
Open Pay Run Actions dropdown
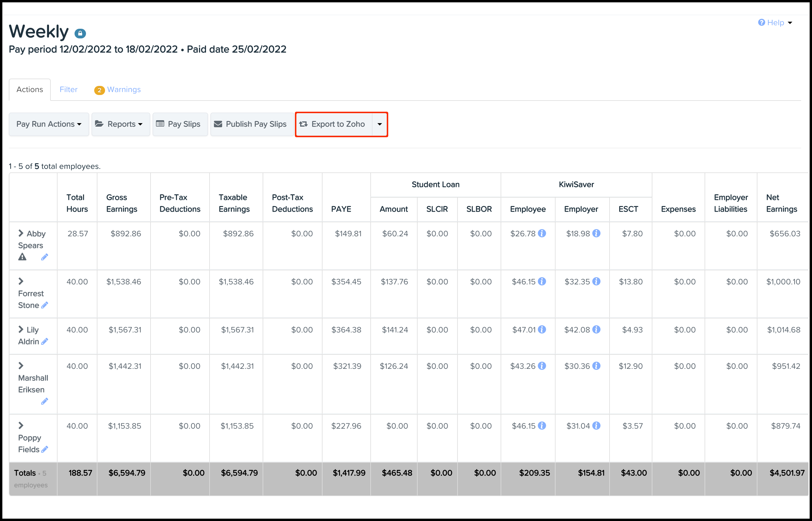click(x=49, y=124)
